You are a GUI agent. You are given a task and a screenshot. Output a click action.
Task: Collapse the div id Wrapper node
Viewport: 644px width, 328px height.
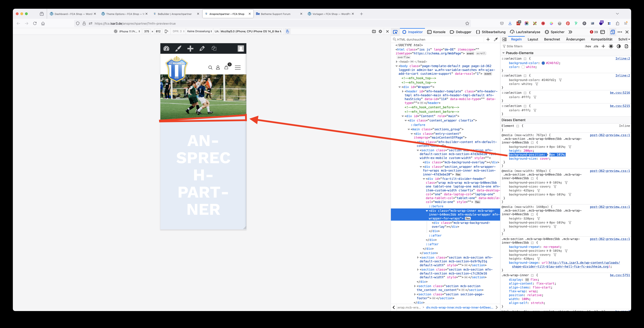(399, 87)
